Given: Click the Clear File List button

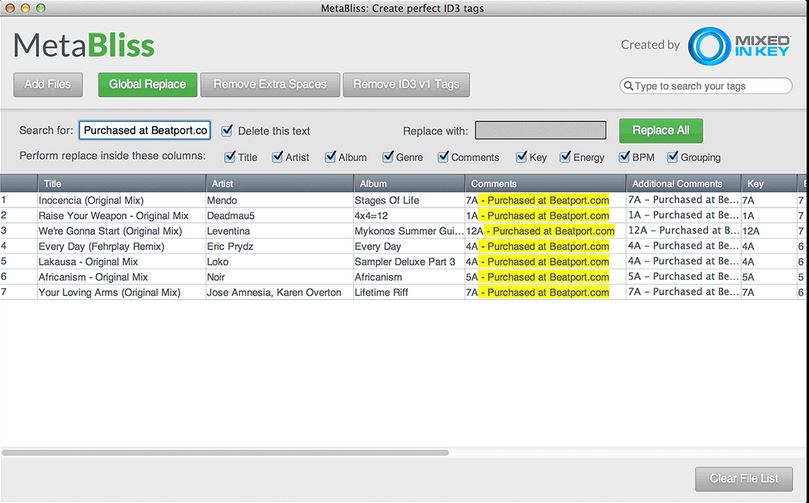Looking at the screenshot, I should tap(744, 479).
